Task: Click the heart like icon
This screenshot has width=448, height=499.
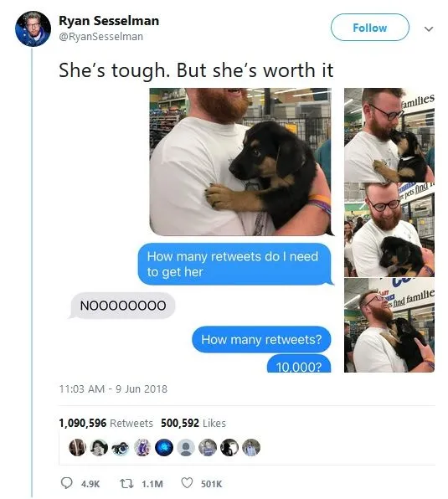Action: click(x=187, y=483)
